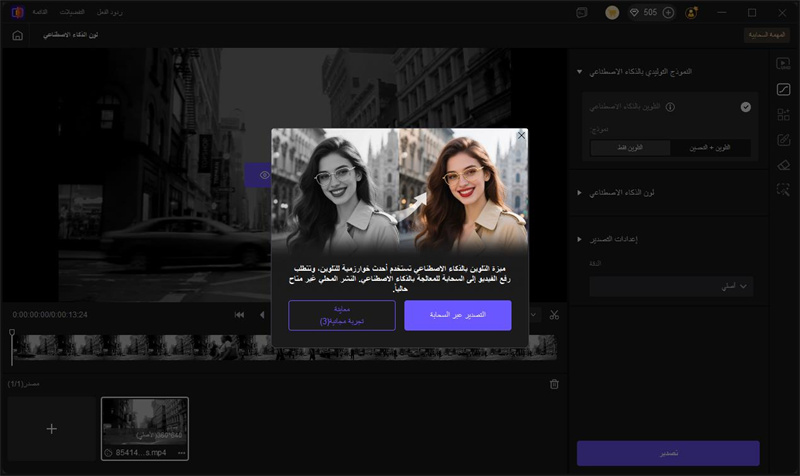Select the eraser tool in right sidebar

(783, 164)
